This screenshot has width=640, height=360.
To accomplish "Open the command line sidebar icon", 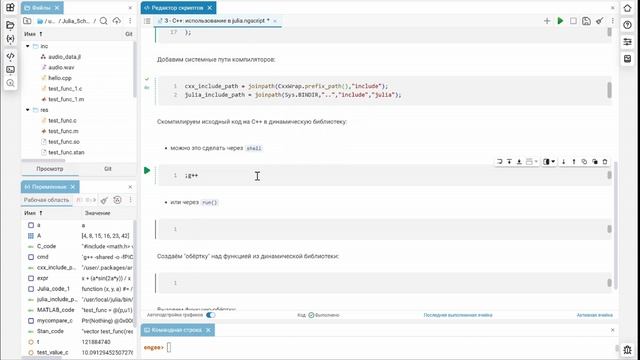I will pyautogui.click(x=10, y=69).
